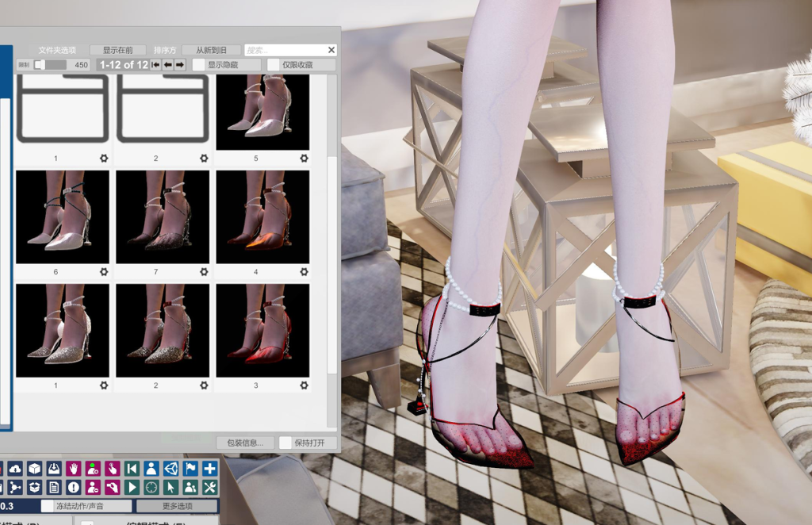Open the 显示在前 folder option dropdown
Viewport: 812px width, 525px height.
pos(117,50)
